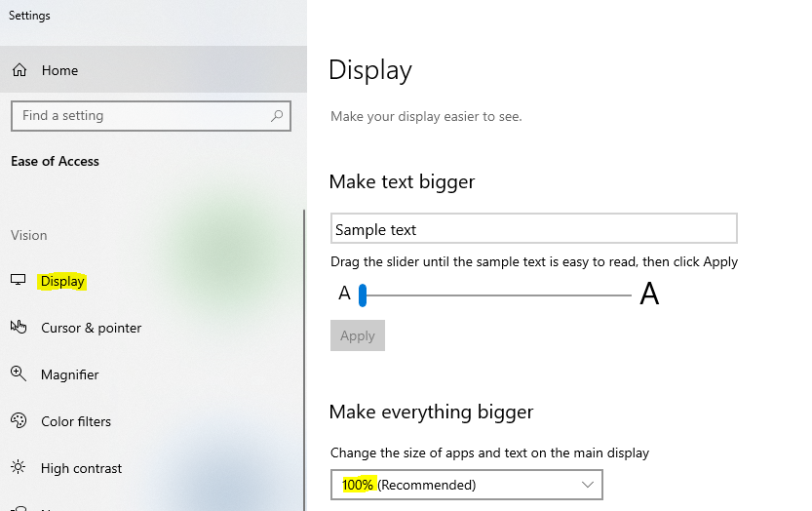Switch to the Color filters page
This screenshot has height=511, width=812.
tap(75, 421)
